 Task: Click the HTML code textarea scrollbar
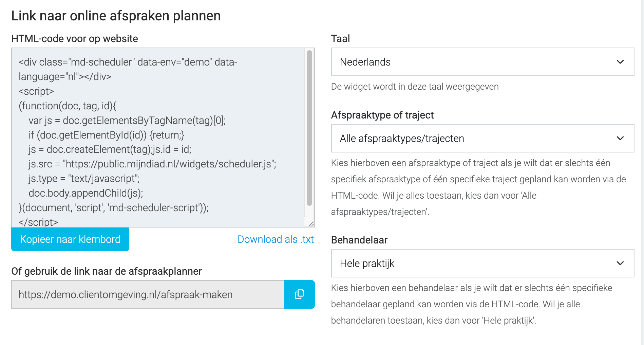click(x=309, y=128)
